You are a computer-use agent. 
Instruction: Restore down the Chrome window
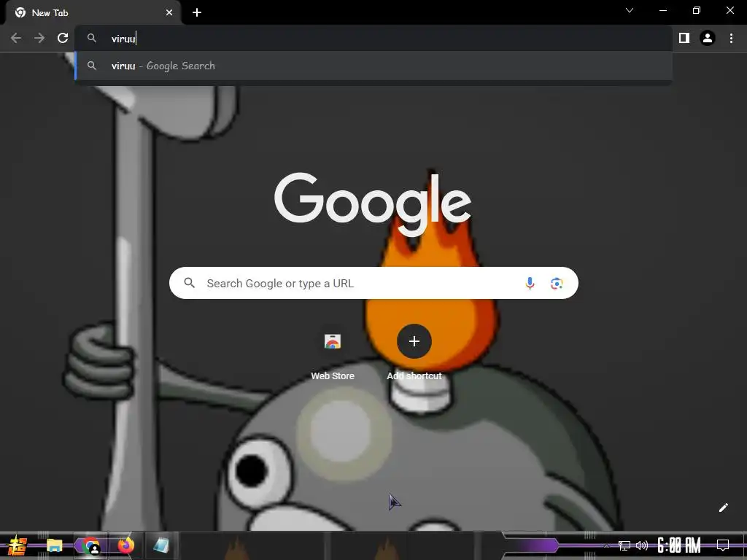tap(697, 10)
